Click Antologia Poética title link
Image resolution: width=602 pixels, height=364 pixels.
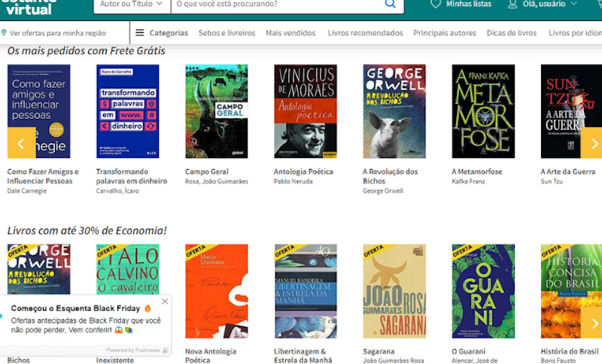(303, 171)
